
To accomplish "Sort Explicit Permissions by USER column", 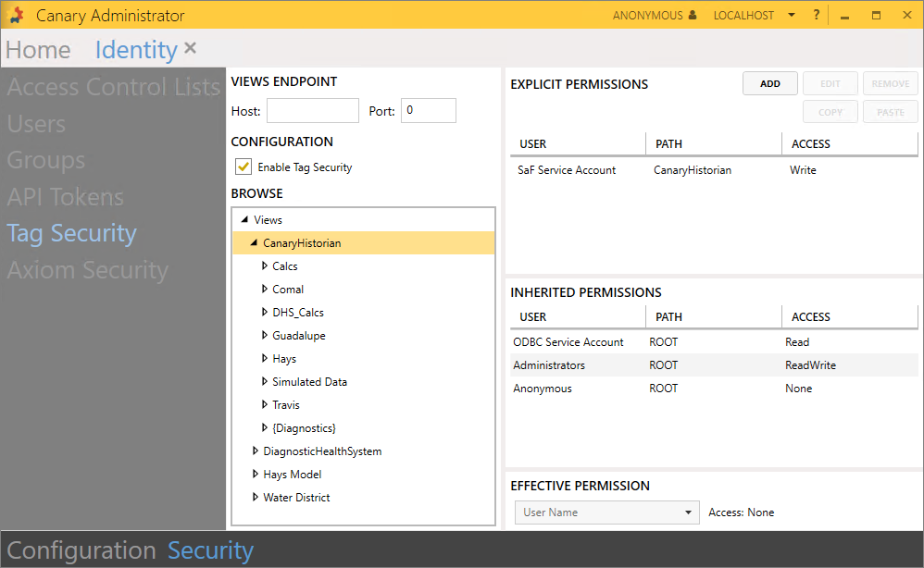I will coord(578,144).
